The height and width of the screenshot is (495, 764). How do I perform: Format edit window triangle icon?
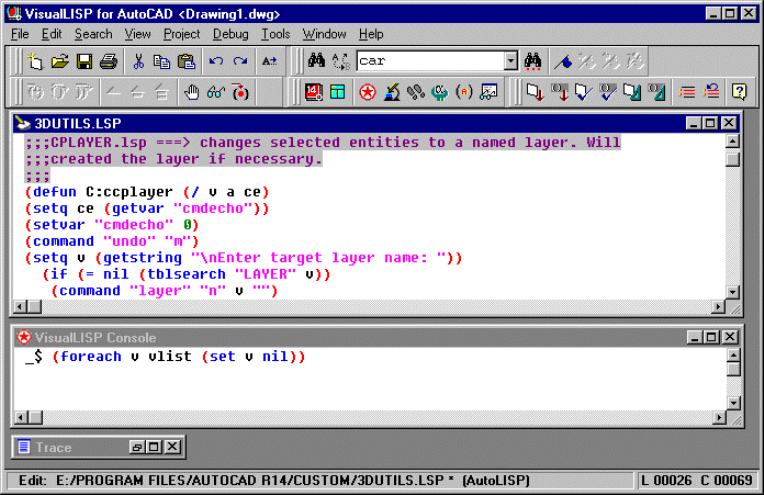click(632, 92)
